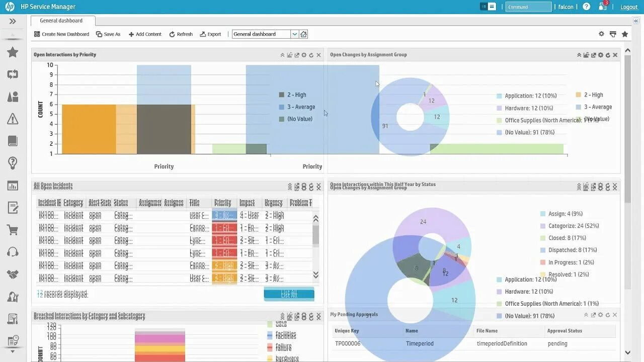Click Save As in toolbar
Screen dimensions: 644x362
pos(108,34)
